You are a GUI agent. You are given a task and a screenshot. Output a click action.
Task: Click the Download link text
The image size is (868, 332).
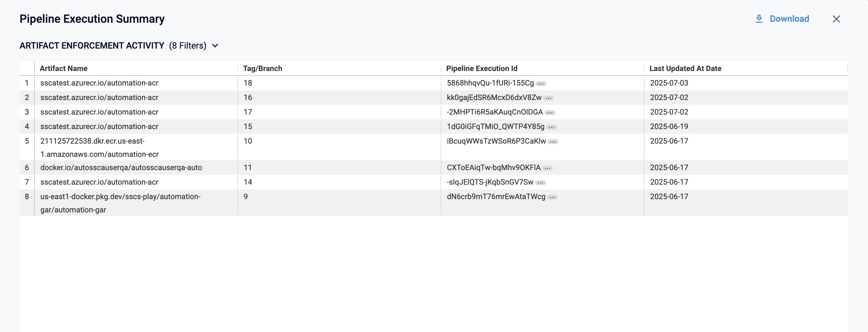(x=789, y=19)
